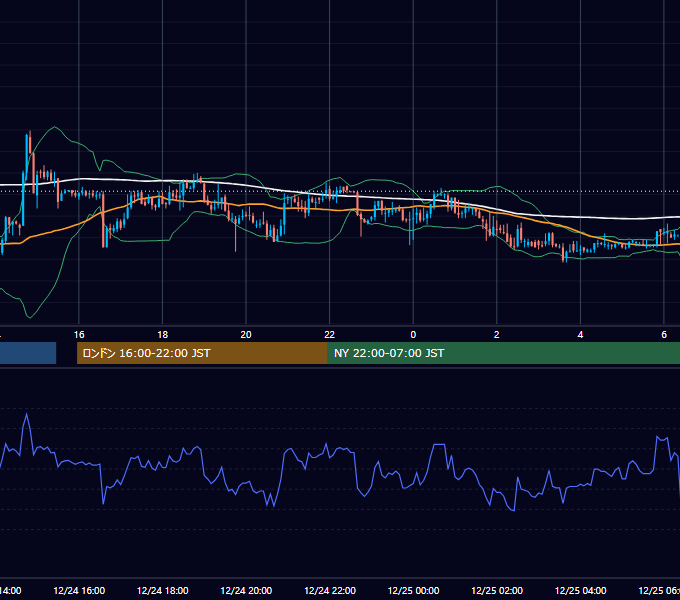Click the blue session bar left of London
This screenshot has width=680, height=600.
[28, 353]
